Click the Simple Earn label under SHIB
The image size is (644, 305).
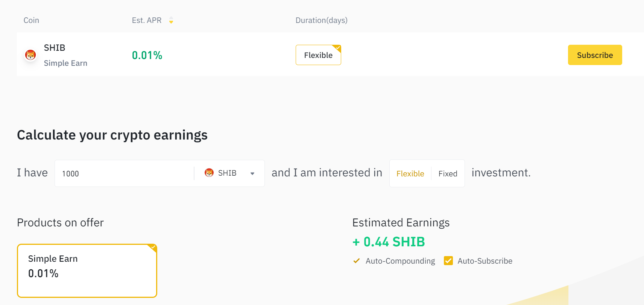(x=65, y=63)
